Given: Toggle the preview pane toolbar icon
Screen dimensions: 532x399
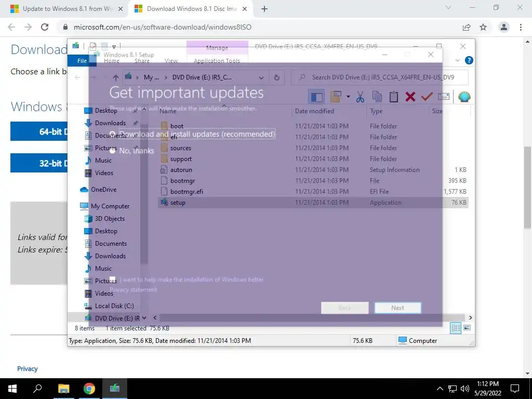Looking at the screenshot, I should pyautogui.click(x=316, y=97).
